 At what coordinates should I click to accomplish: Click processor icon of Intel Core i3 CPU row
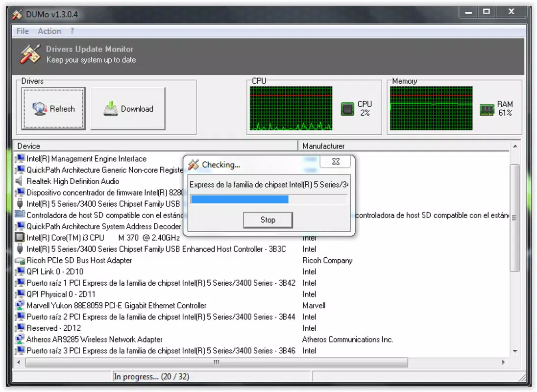click(x=20, y=237)
